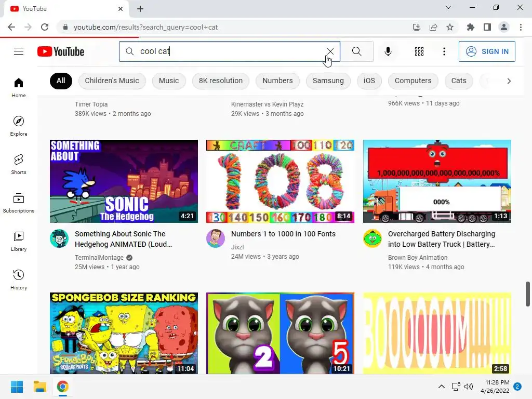Open YouTube settings three-dot menu

click(x=444, y=51)
